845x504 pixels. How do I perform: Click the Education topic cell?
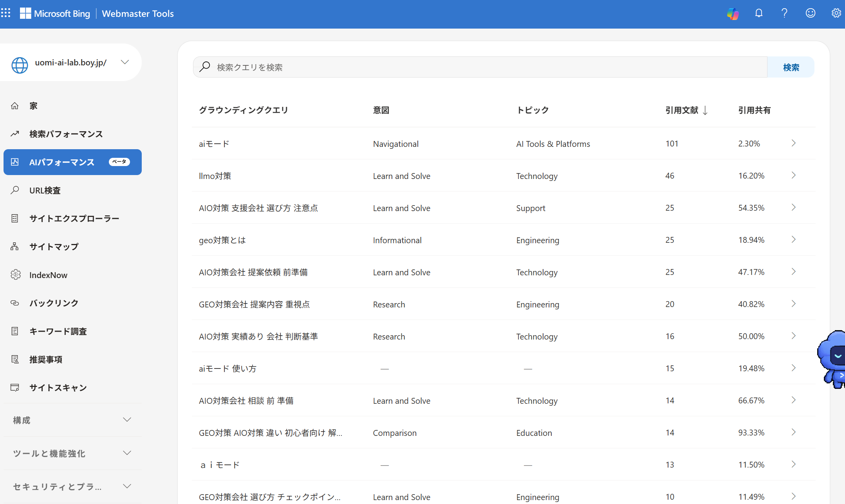tap(534, 433)
